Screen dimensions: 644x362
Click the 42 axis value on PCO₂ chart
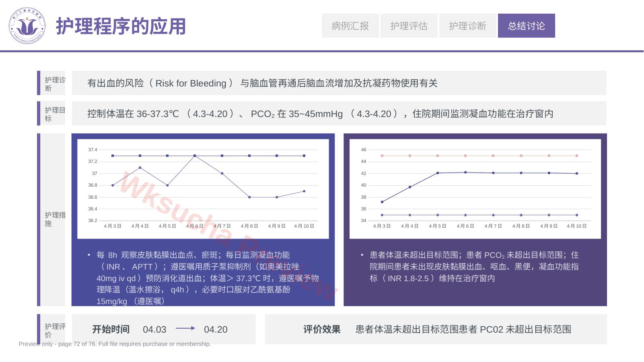(364, 173)
